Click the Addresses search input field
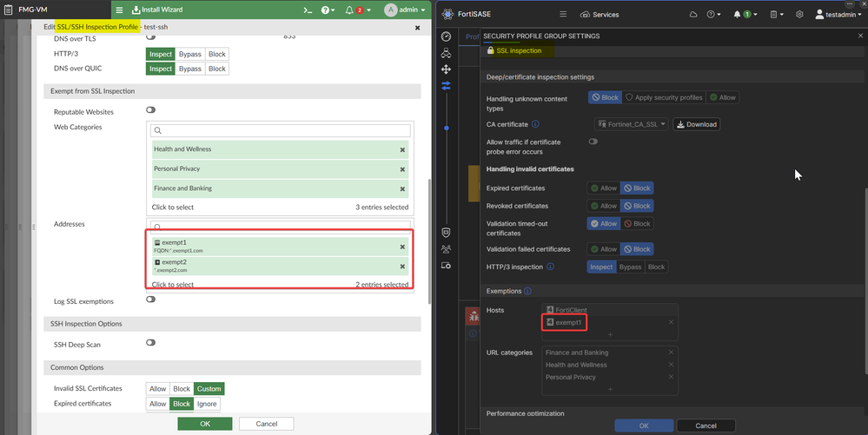Image resolution: width=868 pixels, height=435 pixels. pyautogui.click(x=280, y=227)
